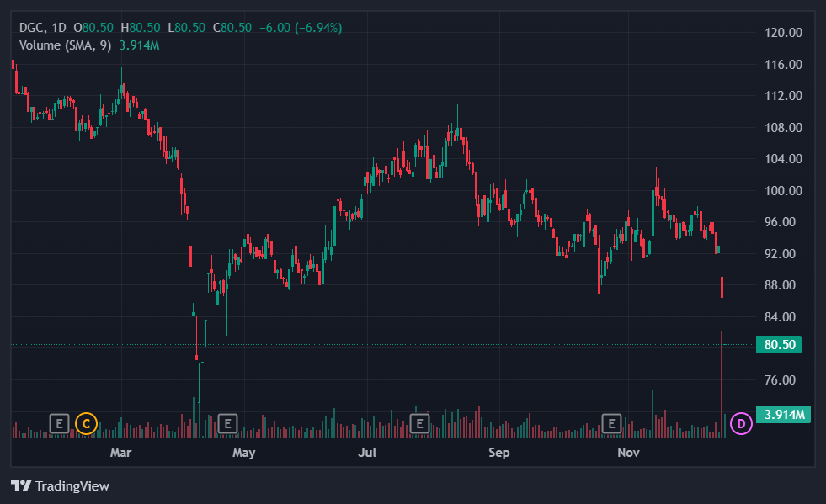Click the 120.00 price axis label

(x=782, y=33)
